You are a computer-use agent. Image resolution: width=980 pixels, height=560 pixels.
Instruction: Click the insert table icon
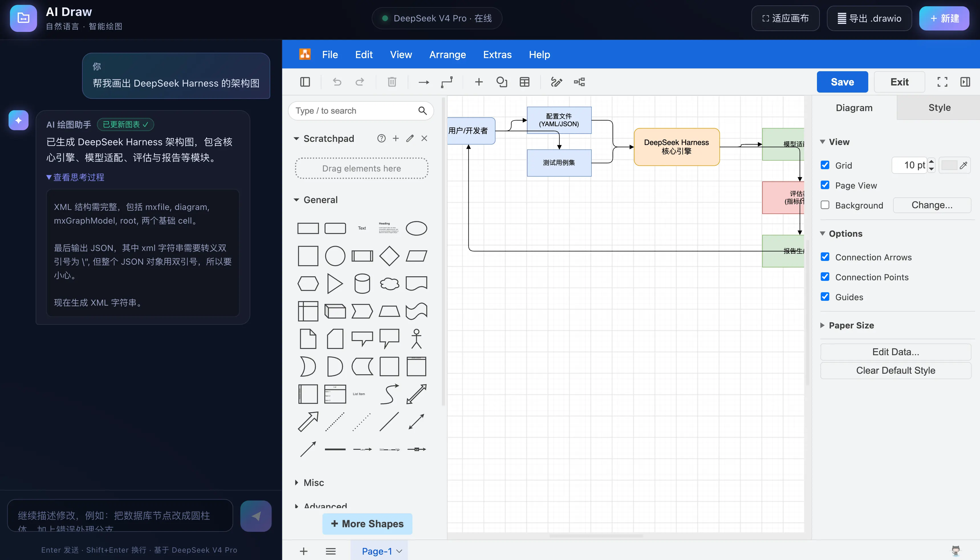click(x=524, y=82)
